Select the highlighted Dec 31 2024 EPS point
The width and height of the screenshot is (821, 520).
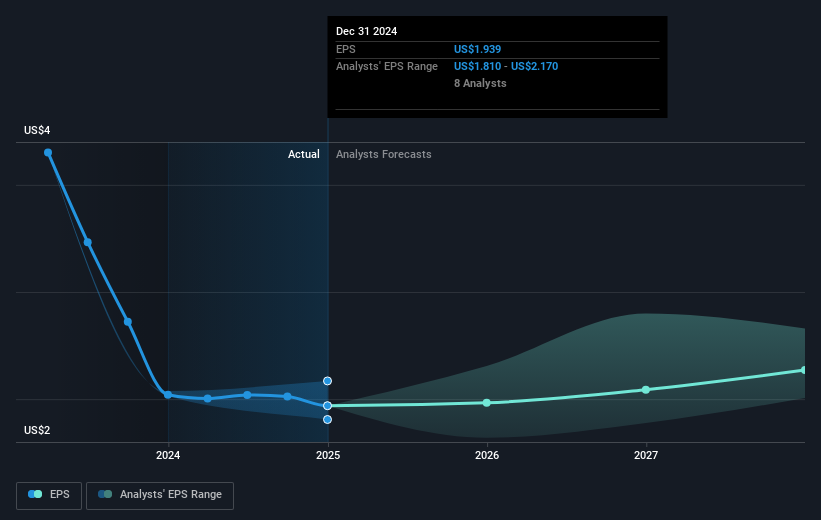pos(327,405)
